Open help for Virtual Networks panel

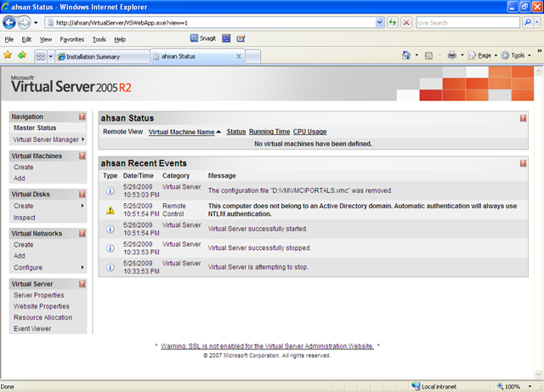[82, 233]
